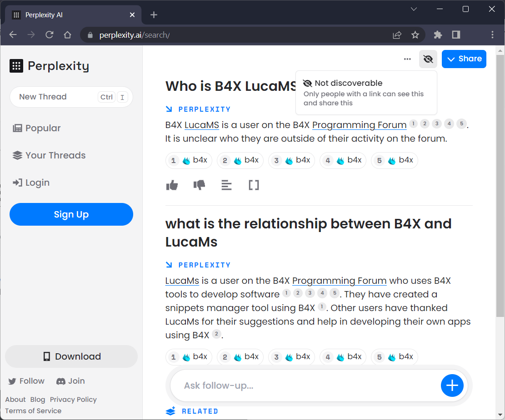Viewport: 505px width, 420px height.
Task: Click the RELATED layers icon
Action: click(x=170, y=411)
